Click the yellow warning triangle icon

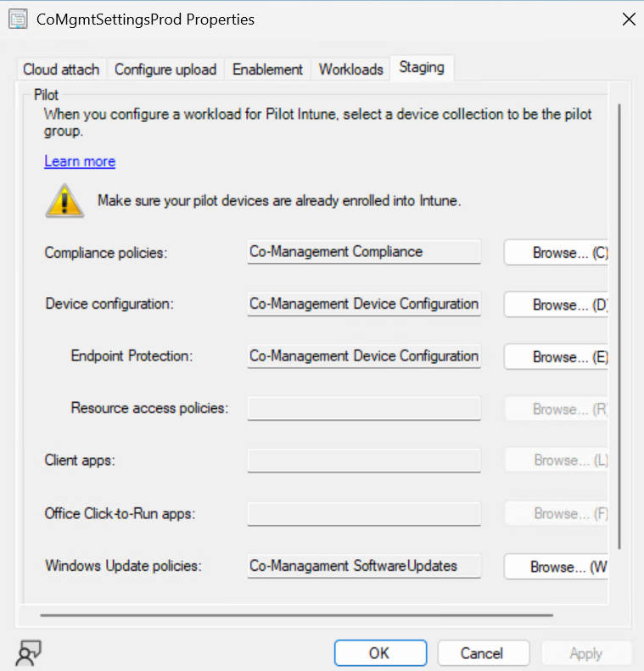[x=64, y=201]
